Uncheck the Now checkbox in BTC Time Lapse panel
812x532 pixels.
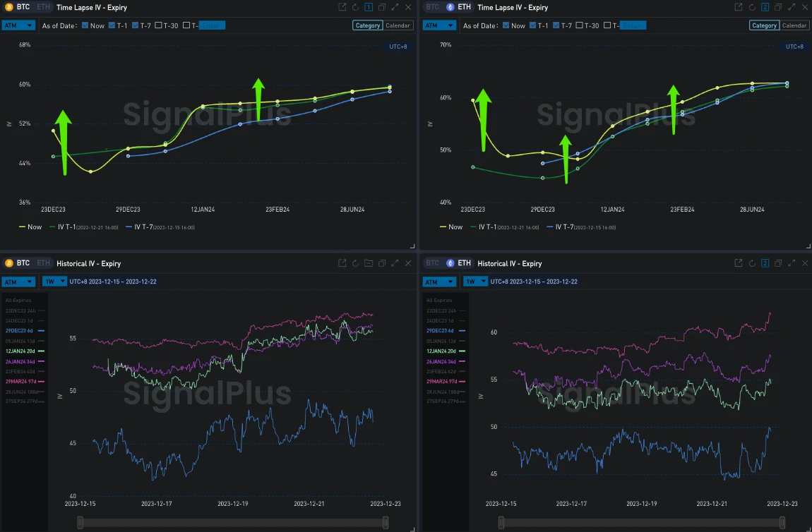[85, 25]
